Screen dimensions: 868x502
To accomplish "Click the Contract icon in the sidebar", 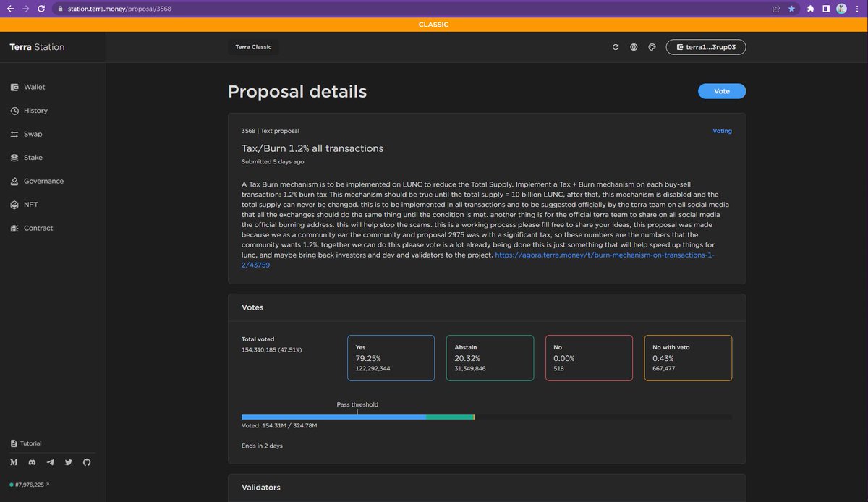I will (x=14, y=228).
